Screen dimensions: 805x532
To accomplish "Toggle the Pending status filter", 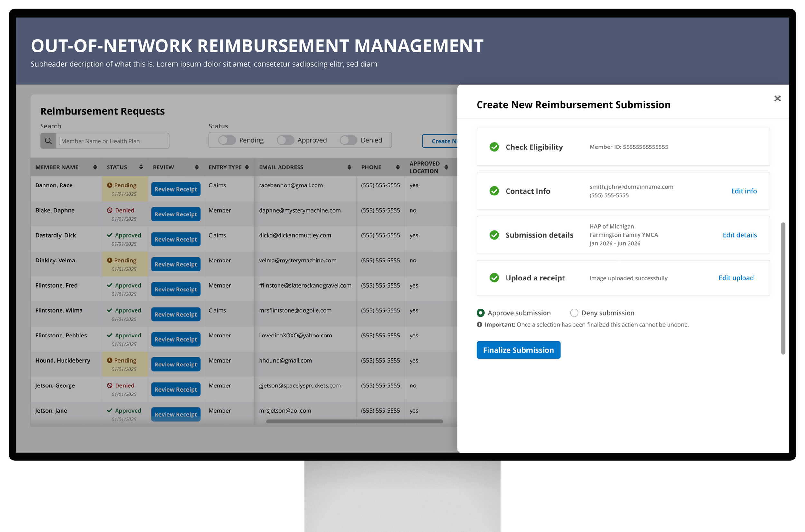I will [x=227, y=140].
